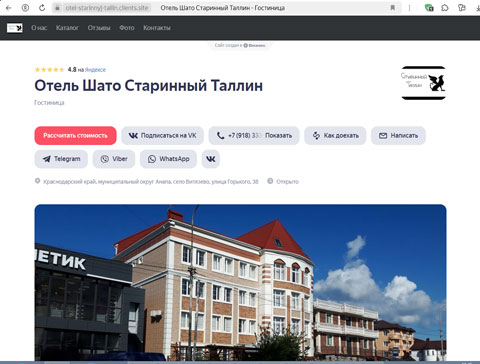This screenshot has width=480, height=364.
Task: Open the extensions puzzle icon
Action: coord(445,8)
